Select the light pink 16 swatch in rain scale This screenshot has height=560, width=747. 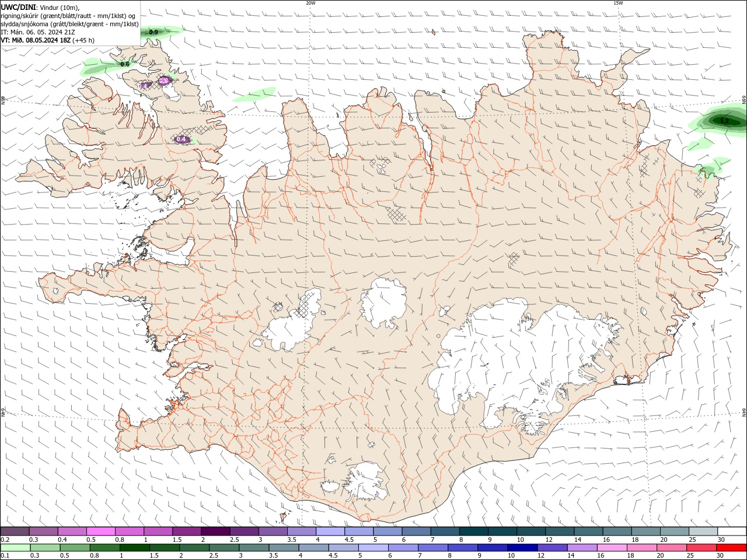click(x=612, y=548)
